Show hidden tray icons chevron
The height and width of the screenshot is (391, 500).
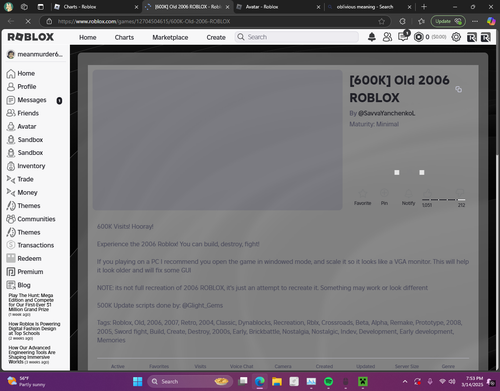(405, 381)
